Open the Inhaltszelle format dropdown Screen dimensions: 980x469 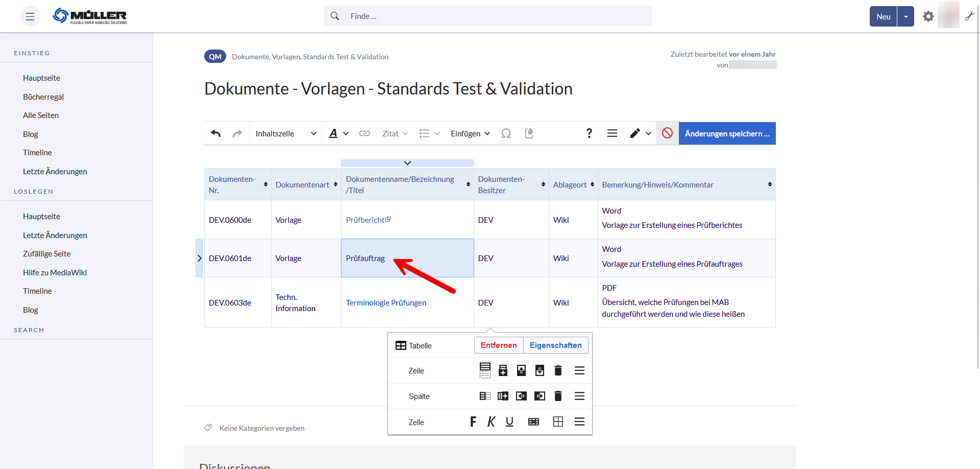pyautogui.click(x=285, y=133)
